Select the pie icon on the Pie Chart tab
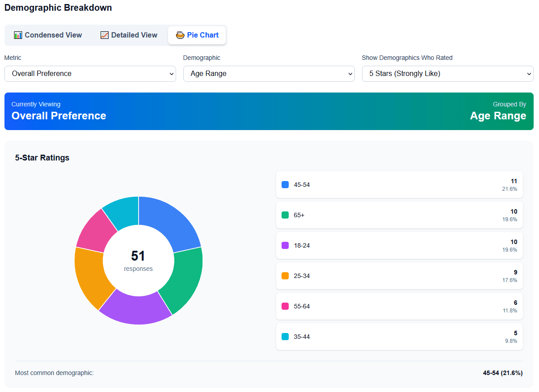 click(x=180, y=35)
